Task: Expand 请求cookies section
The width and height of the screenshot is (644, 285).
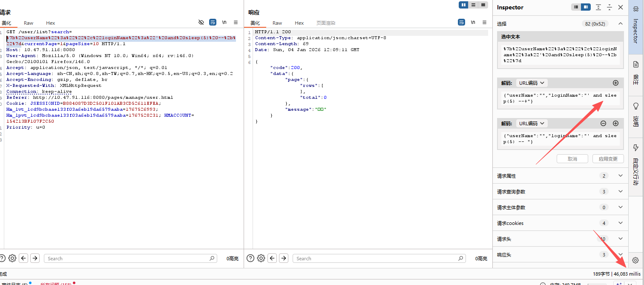Action: coord(620,223)
